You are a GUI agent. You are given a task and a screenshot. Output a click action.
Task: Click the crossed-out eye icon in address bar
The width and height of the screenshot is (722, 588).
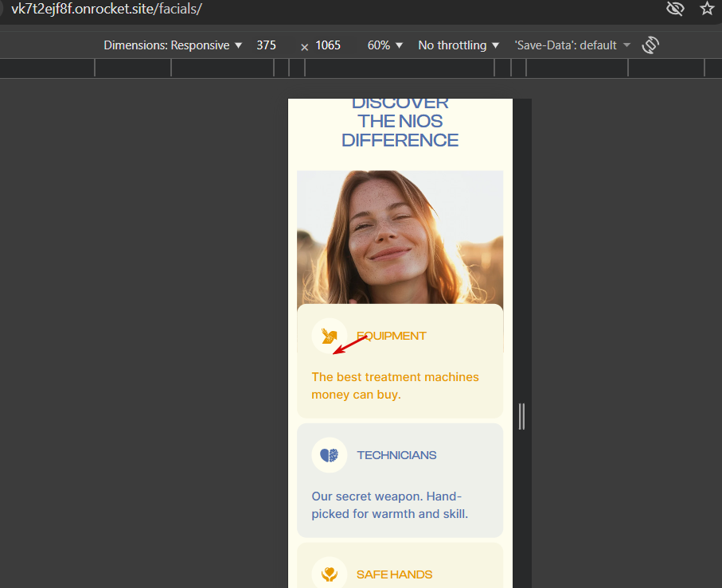pos(675,9)
